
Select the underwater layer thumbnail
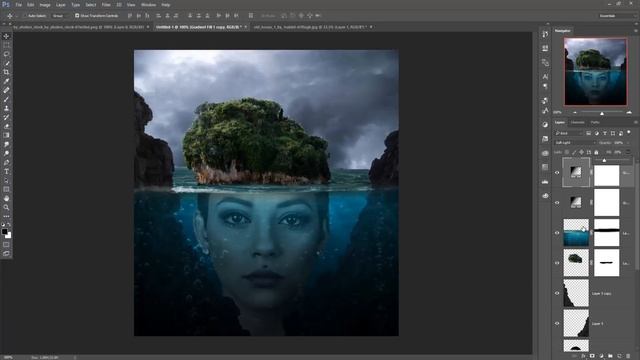[576, 233]
